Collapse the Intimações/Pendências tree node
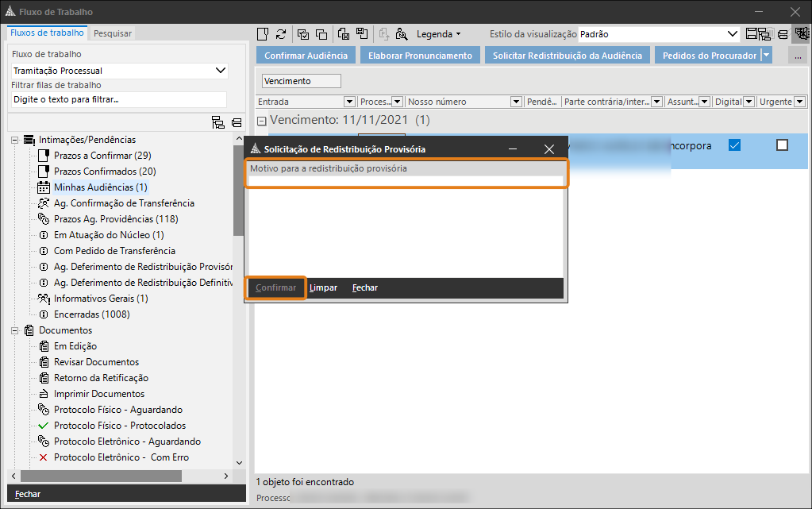The image size is (812, 509). tap(14, 140)
